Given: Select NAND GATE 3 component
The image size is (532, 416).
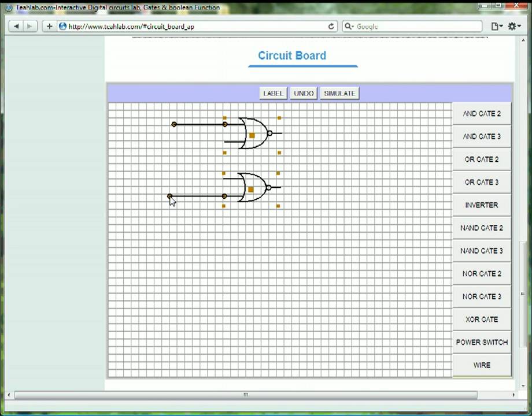Looking at the screenshot, I should click(x=482, y=251).
